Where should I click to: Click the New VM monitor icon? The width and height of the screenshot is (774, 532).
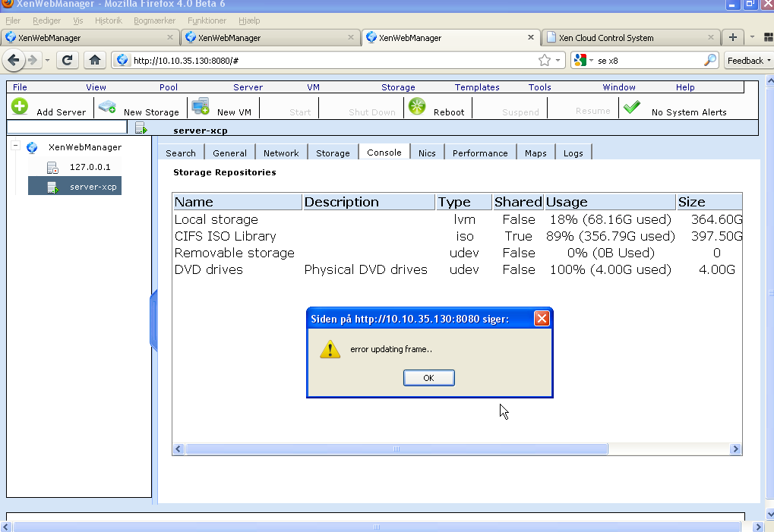(201, 107)
